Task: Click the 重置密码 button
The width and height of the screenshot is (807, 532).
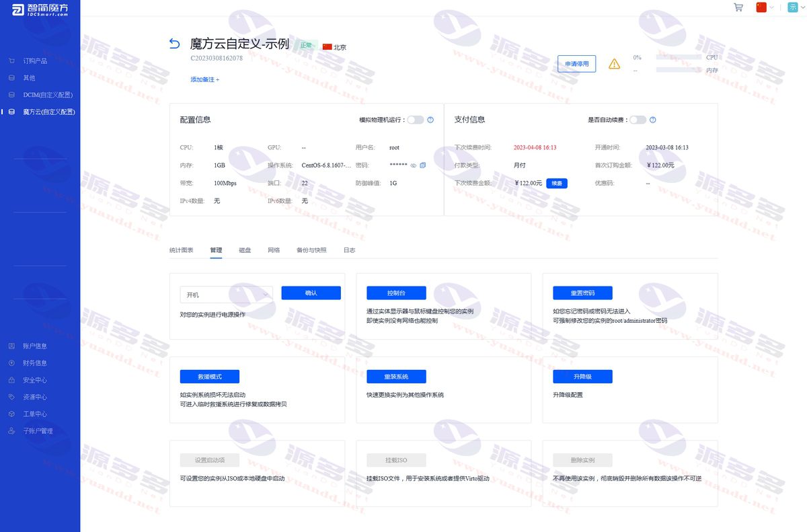Action: (x=583, y=293)
